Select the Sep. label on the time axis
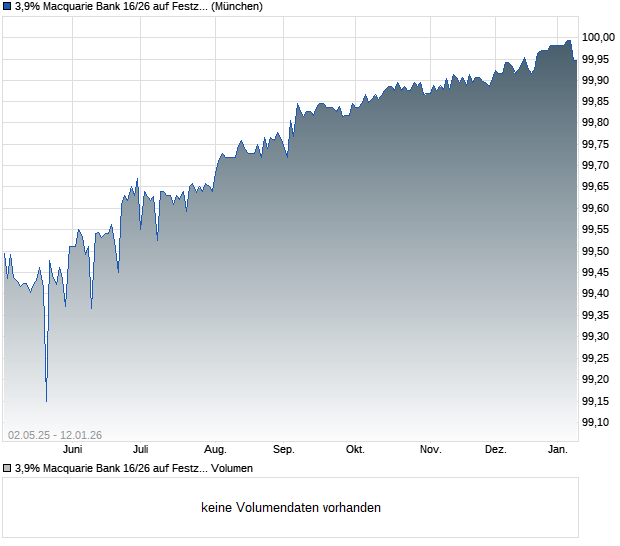 click(284, 450)
